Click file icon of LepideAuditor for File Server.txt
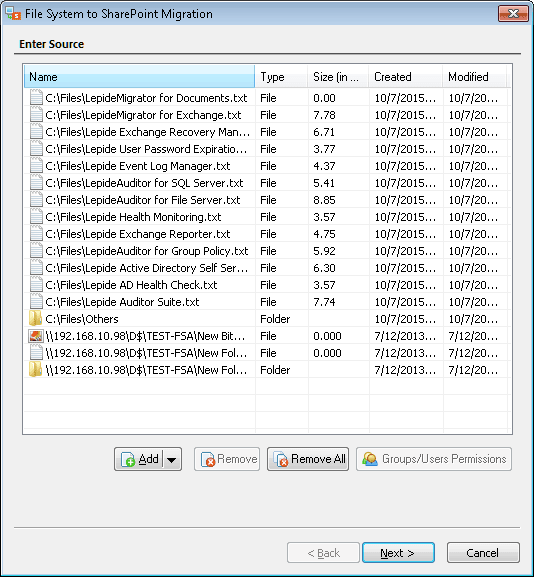This screenshot has height=577, width=534. click(36, 199)
